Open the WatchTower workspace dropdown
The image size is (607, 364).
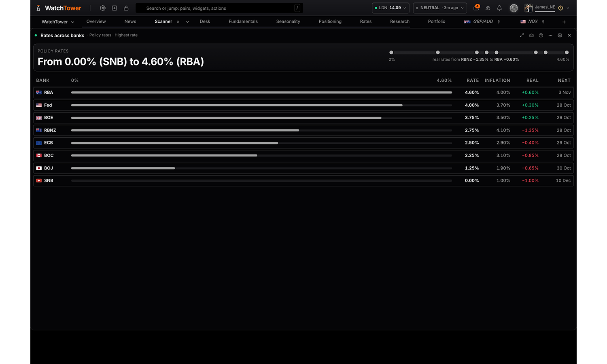[x=58, y=22]
